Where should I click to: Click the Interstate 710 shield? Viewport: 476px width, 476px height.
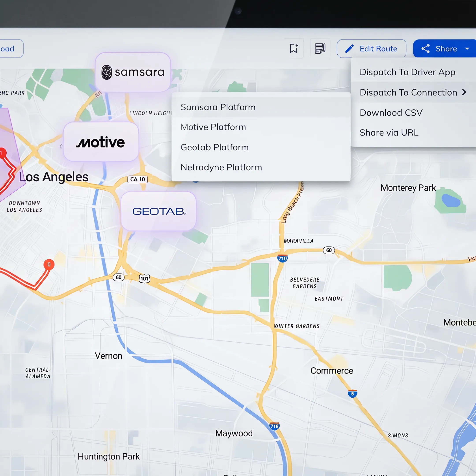click(282, 258)
